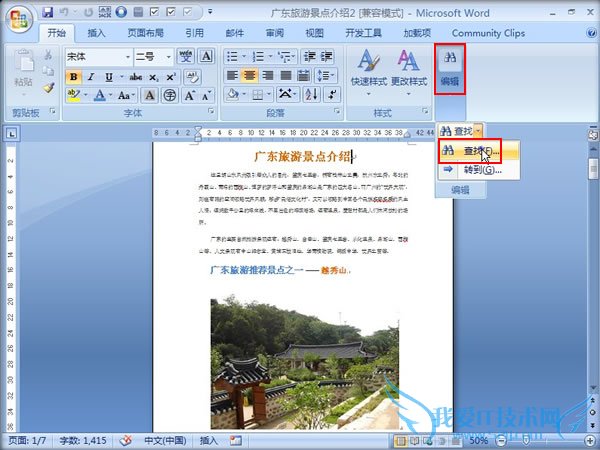This screenshot has width=600, height=450.
Task: Switch to the 插入 tab
Action: [x=96, y=33]
